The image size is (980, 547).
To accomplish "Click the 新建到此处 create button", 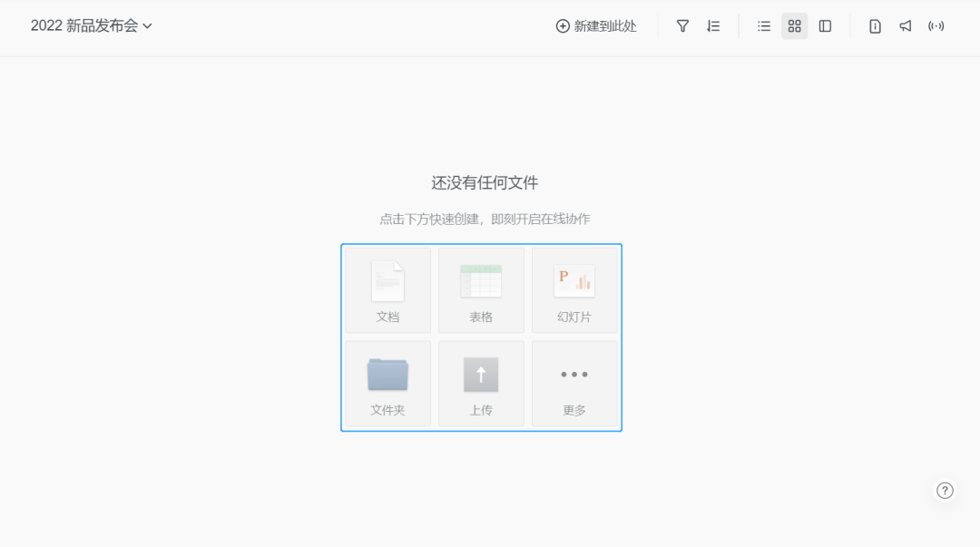I will click(596, 26).
